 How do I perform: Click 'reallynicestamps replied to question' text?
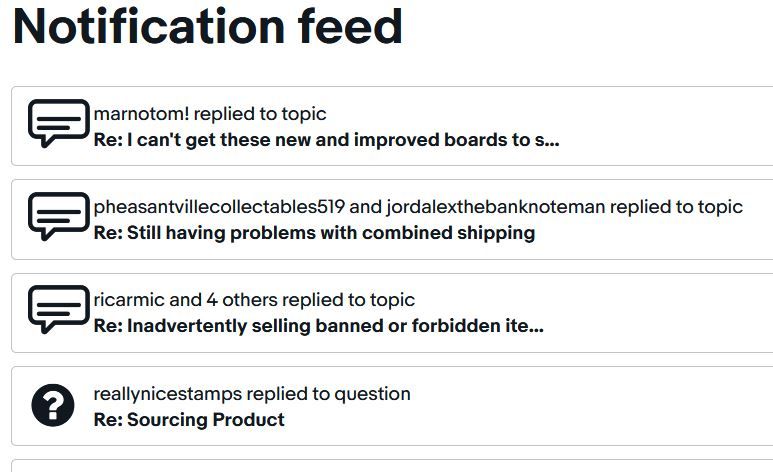click(x=252, y=394)
